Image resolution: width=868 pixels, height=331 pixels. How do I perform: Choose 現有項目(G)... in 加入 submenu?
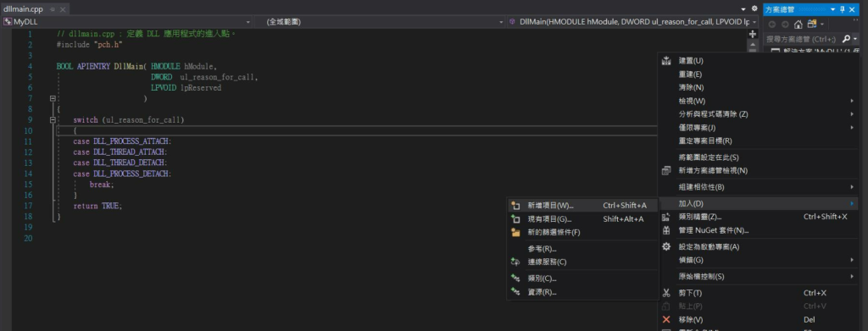(x=582, y=218)
